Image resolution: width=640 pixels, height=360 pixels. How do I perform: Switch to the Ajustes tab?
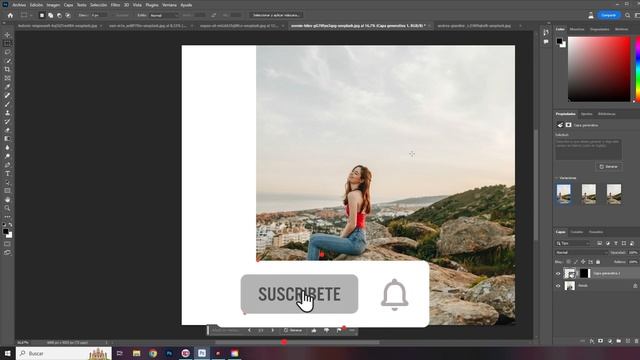click(x=587, y=114)
